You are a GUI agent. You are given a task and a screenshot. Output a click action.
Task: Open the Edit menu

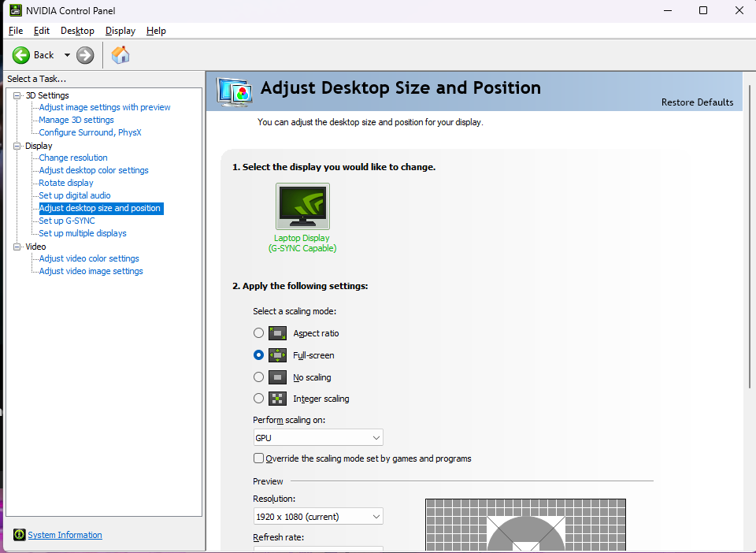[42, 31]
